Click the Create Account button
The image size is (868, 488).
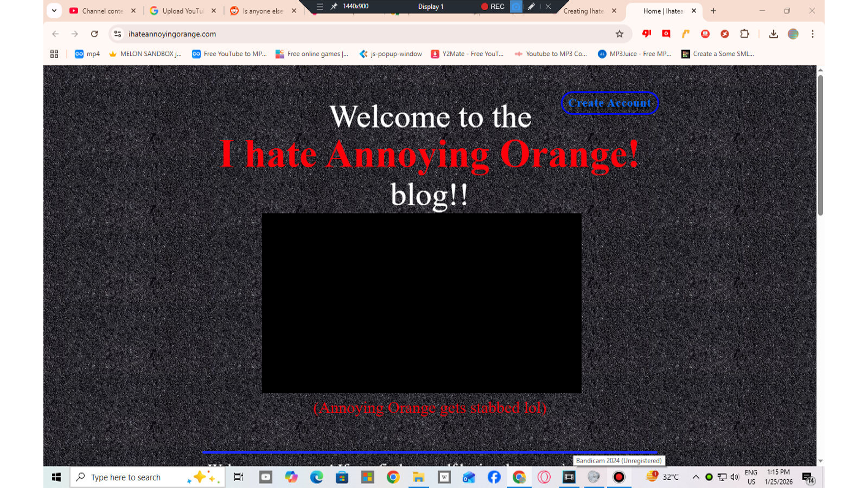(x=609, y=103)
